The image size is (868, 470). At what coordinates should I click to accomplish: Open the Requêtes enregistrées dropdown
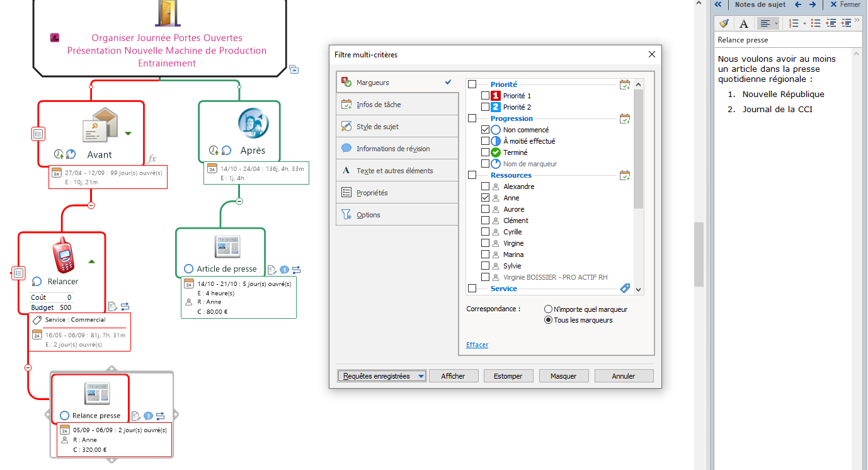pyautogui.click(x=382, y=376)
